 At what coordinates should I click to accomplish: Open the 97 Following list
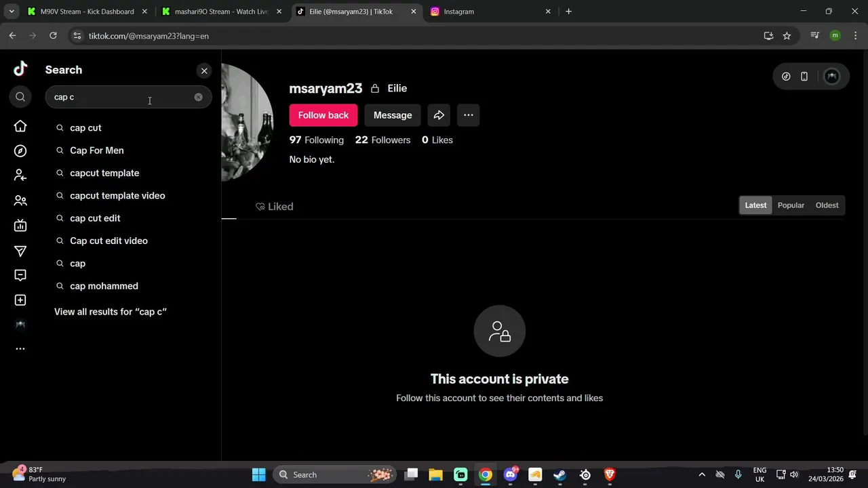[317, 140]
